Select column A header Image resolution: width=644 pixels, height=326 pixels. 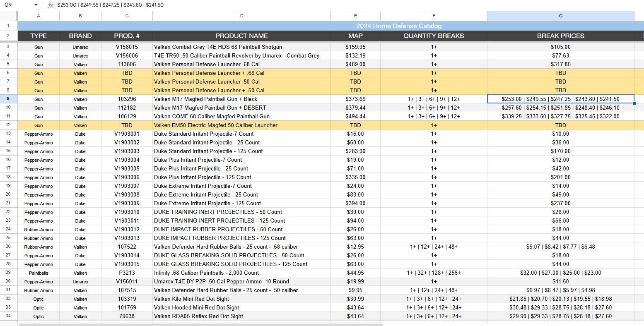pos(39,16)
